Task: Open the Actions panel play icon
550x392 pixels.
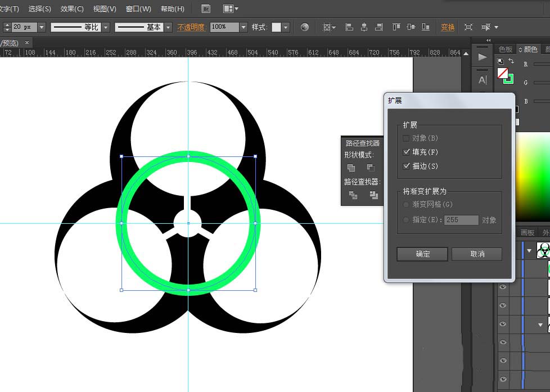Action: point(483,57)
